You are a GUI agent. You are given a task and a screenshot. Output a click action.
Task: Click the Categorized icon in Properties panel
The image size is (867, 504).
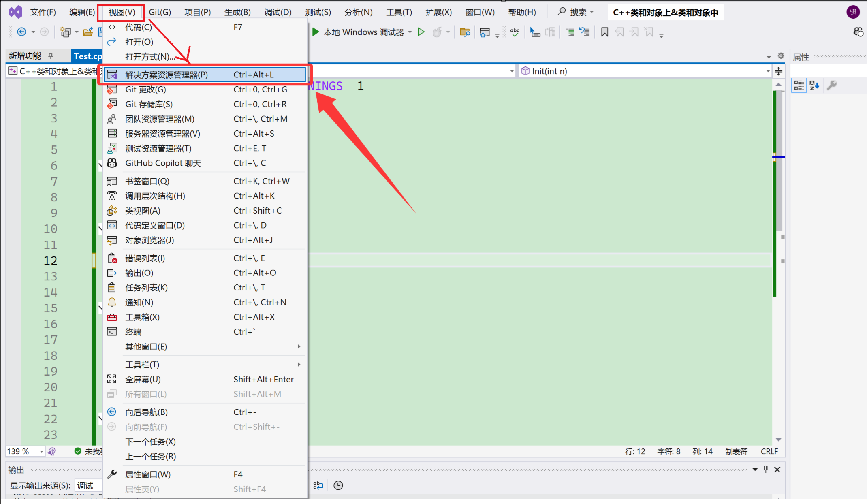[x=799, y=85]
